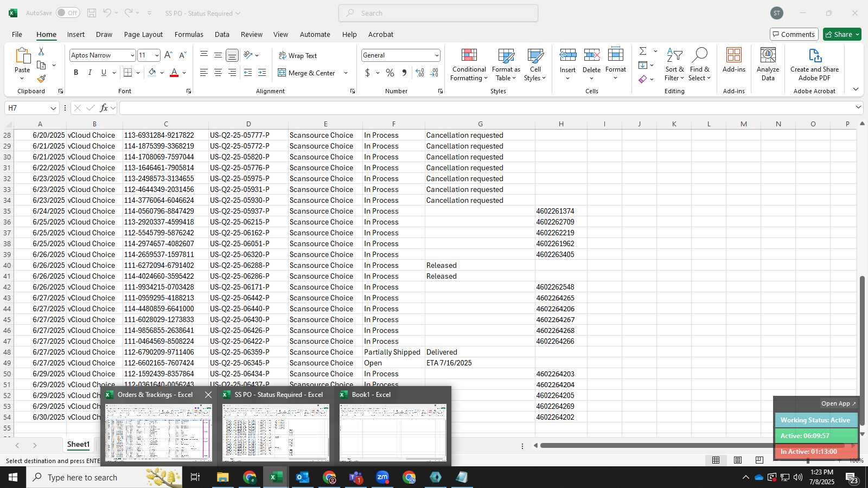Open Analyze Data tool

pyautogui.click(x=768, y=64)
